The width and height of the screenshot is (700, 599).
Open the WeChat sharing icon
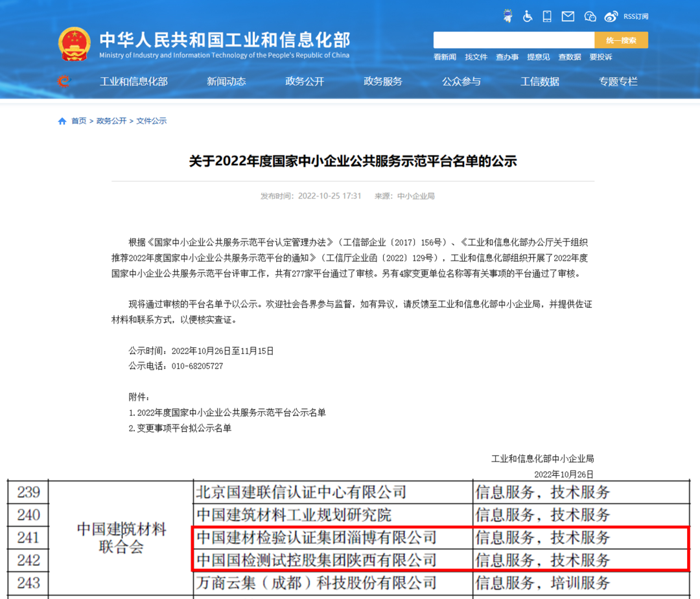(590, 16)
